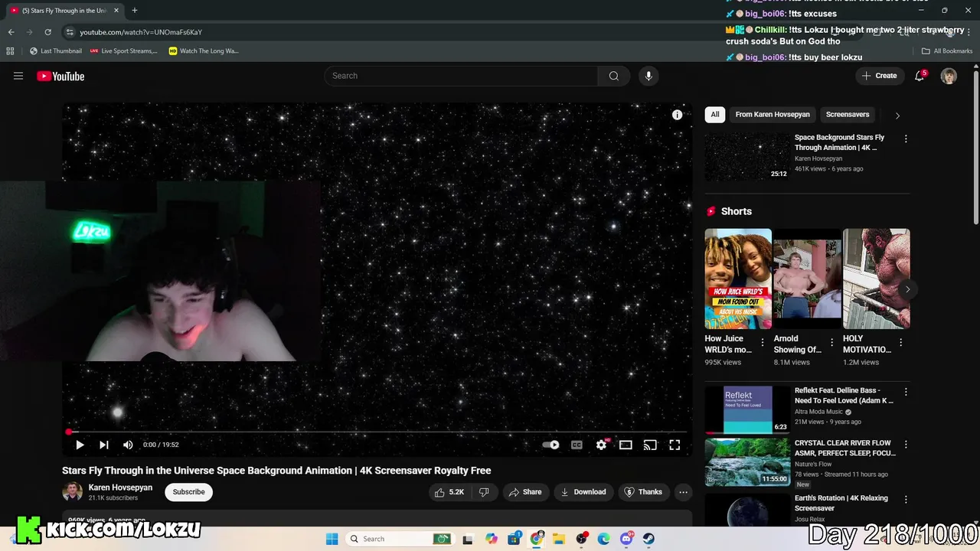The width and height of the screenshot is (980, 551).
Task: Dislike the video
Action: pyautogui.click(x=484, y=492)
